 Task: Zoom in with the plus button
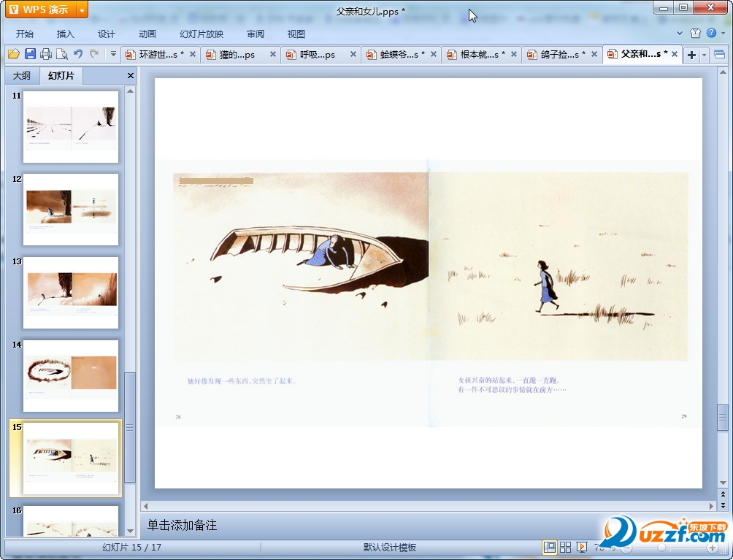712,548
